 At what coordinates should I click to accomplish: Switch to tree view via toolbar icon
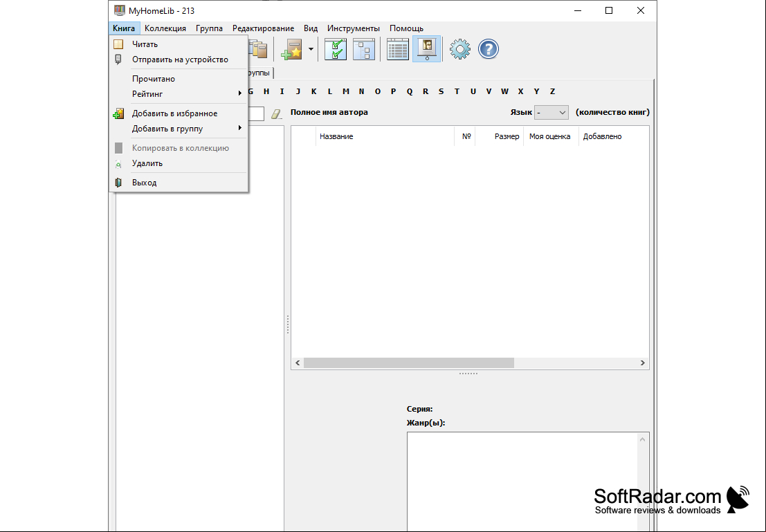tap(364, 49)
